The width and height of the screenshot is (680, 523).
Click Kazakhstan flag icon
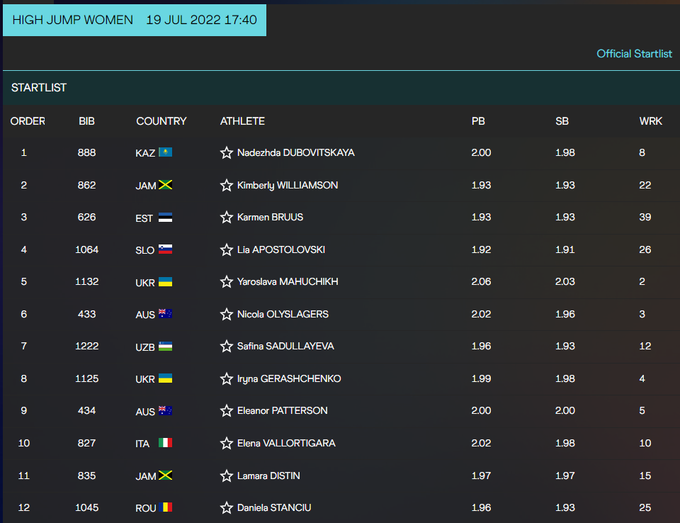point(166,153)
